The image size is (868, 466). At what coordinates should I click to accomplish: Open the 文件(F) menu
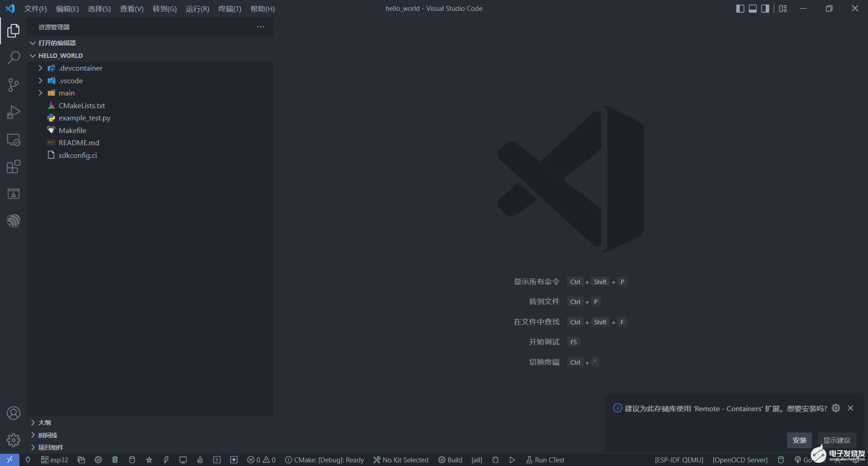pos(35,9)
